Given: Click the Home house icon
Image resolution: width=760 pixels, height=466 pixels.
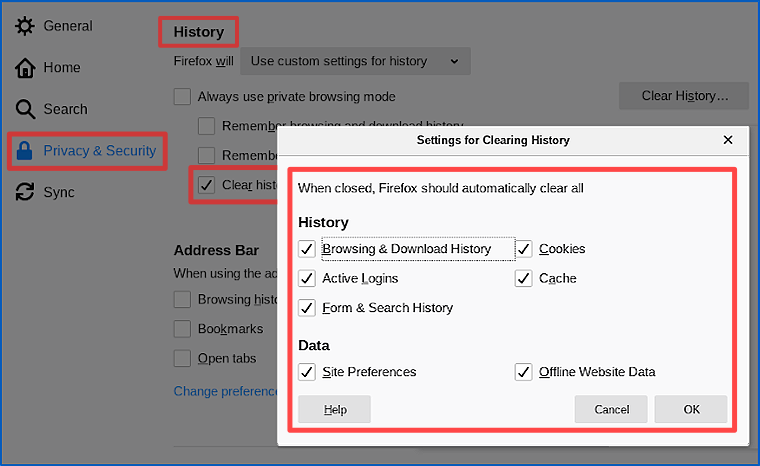Looking at the screenshot, I should [x=25, y=68].
